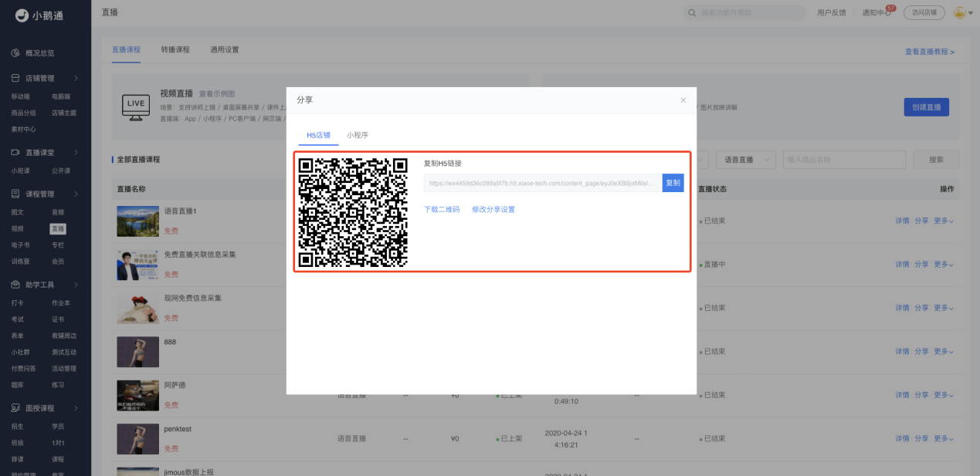Click the 店铺管理 shop icon
Screen dimensions: 980x476
15,78
